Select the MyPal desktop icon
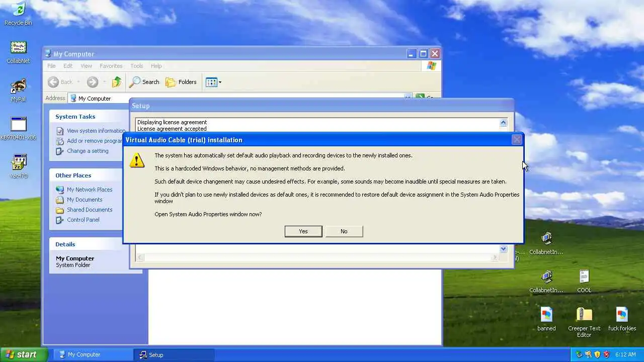This screenshot has height=362, width=644. pos(18,90)
